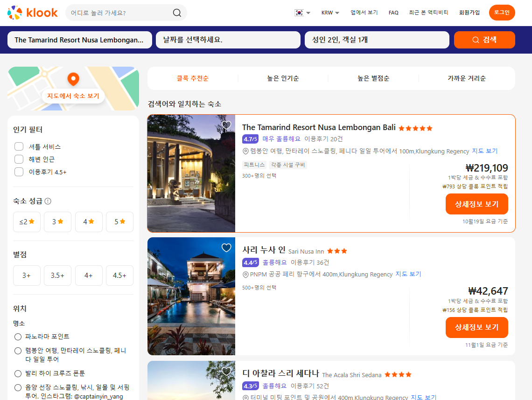The width and height of the screenshot is (532, 400).
Task: Click the 4.7/5 rating badge
Action: [x=251, y=139]
